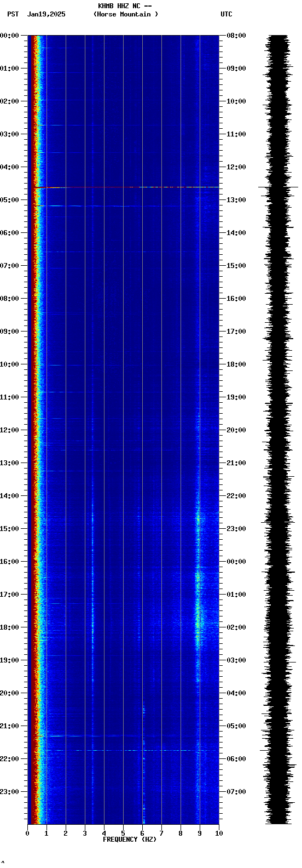Click the 16:00 PST time label

click(9, 562)
